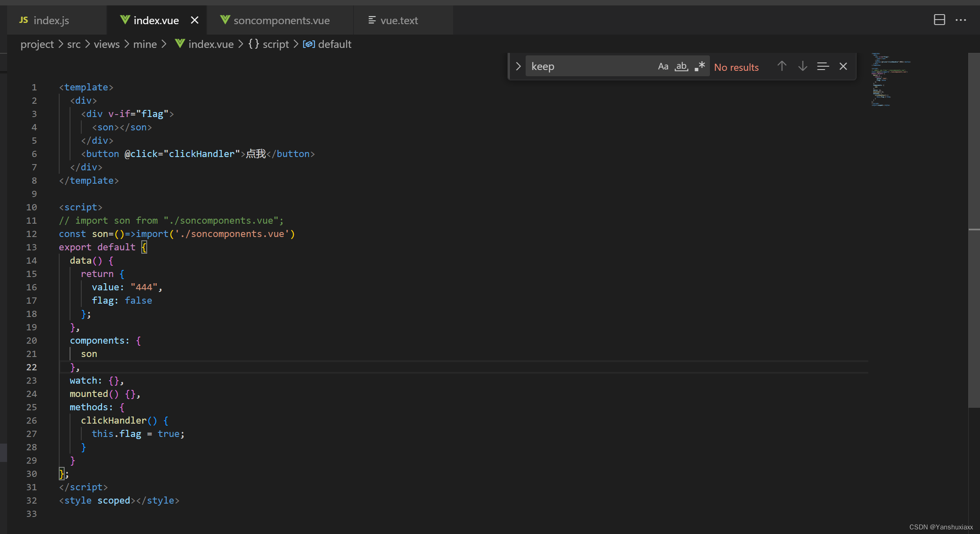Switch to the index.js tab
Screen dimensions: 980x534
(x=51, y=20)
